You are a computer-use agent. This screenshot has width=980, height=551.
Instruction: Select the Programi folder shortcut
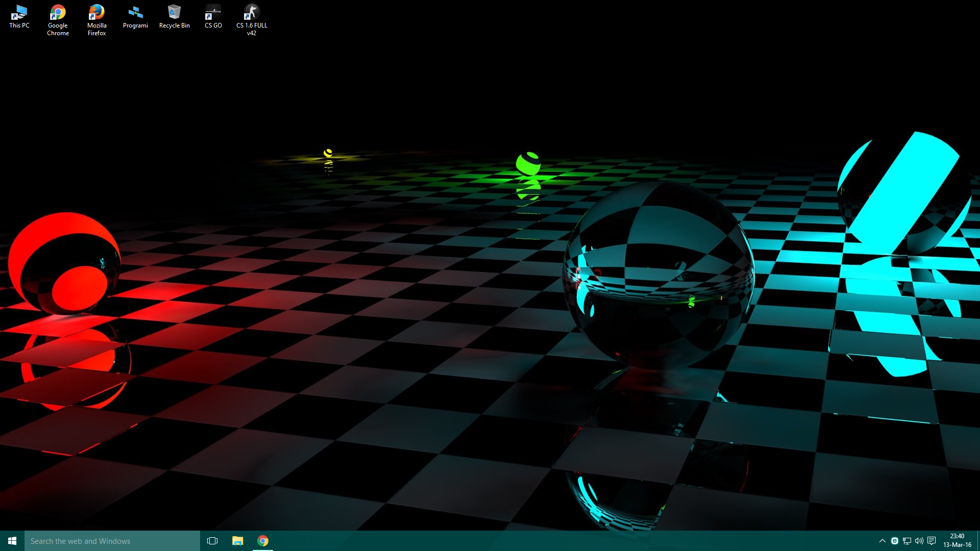(x=135, y=16)
